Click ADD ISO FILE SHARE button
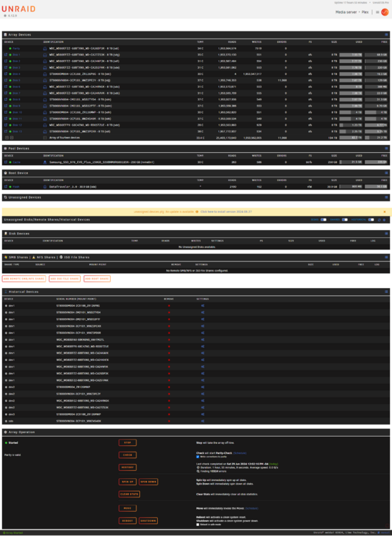392x536 pixels. coord(64,279)
